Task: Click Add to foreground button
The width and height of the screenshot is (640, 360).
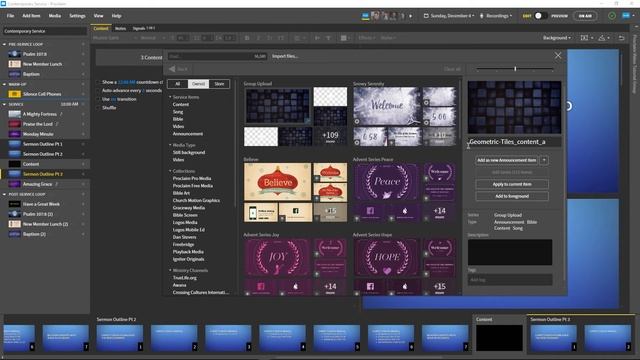Action: (512, 196)
